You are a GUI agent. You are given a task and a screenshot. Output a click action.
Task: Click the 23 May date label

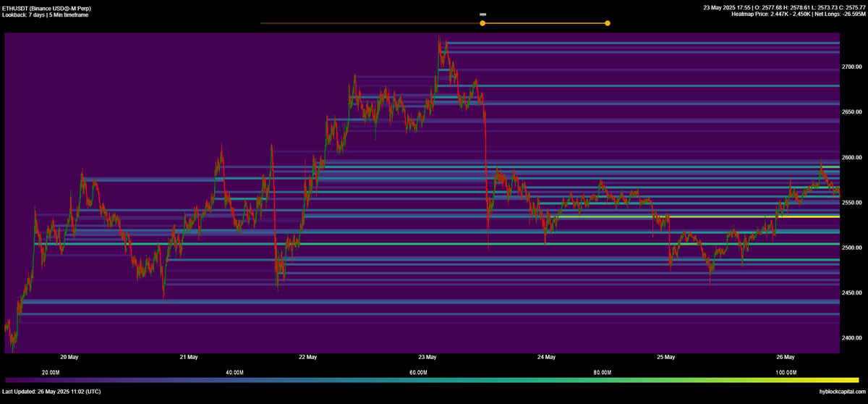point(427,357)
